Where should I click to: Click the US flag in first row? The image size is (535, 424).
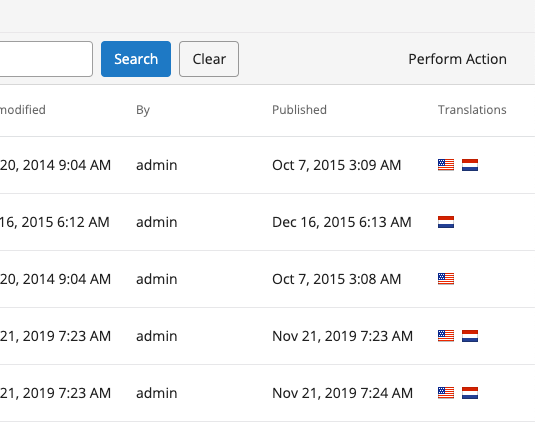click(x=446, y=165)
